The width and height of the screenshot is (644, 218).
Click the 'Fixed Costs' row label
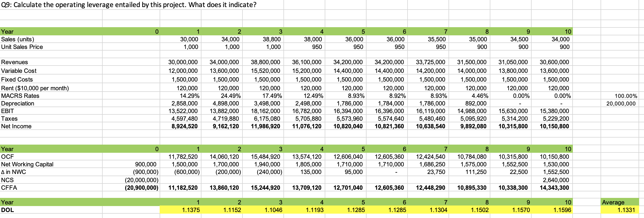click(17, 79)
